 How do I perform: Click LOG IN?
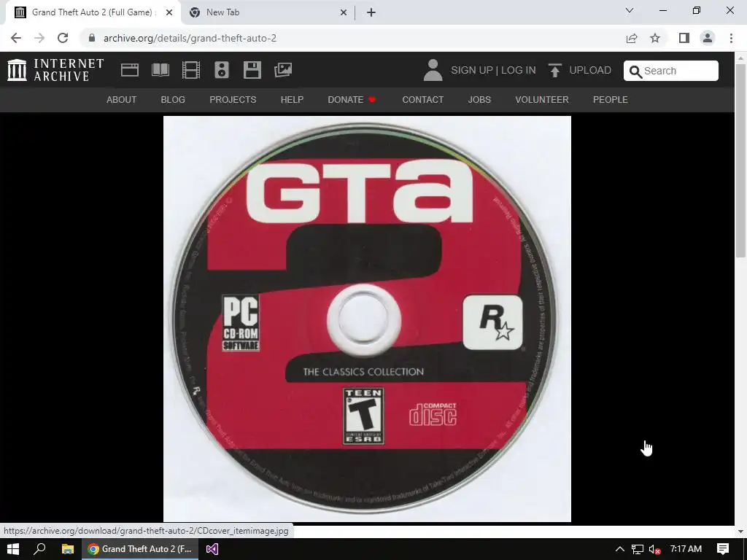pyautogui.click(x=519, y=70)
